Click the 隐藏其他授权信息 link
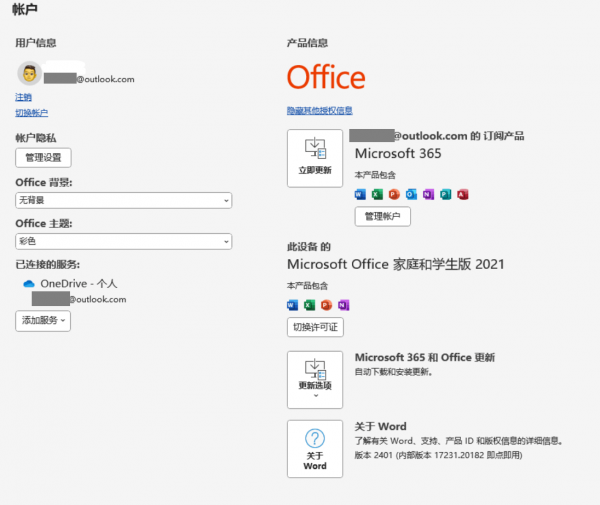600x505 pixels. coord(320,111)
